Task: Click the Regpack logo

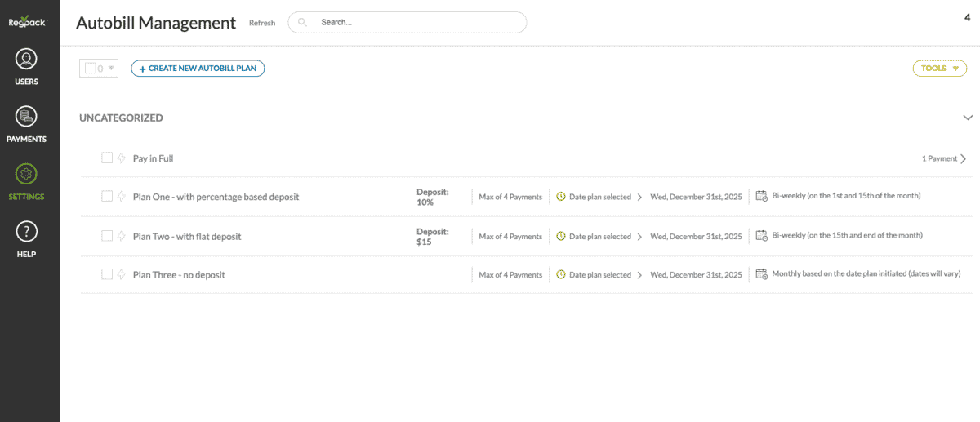Action: [26, 22]
